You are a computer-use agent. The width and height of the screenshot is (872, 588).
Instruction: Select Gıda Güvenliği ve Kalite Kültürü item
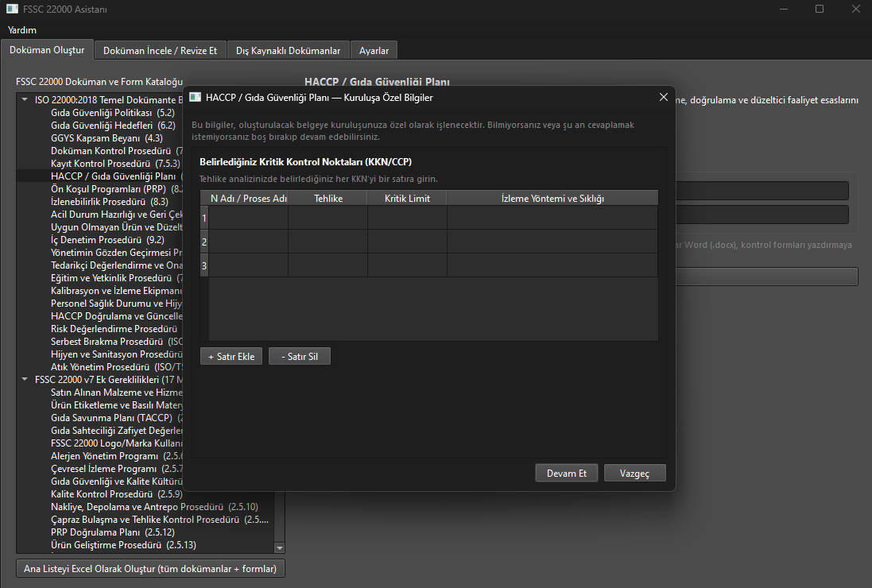tap(117, 482)
